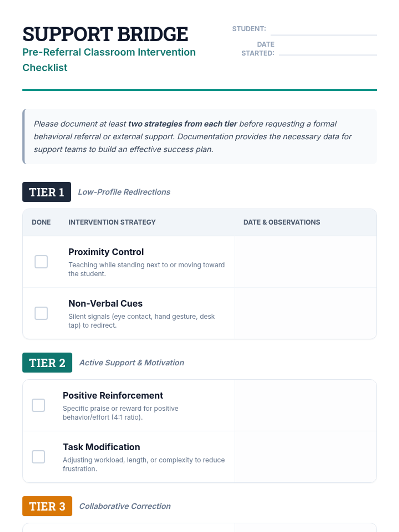Click the DONE column header
This screenshot has height=532, width=399.
[41, 222]
